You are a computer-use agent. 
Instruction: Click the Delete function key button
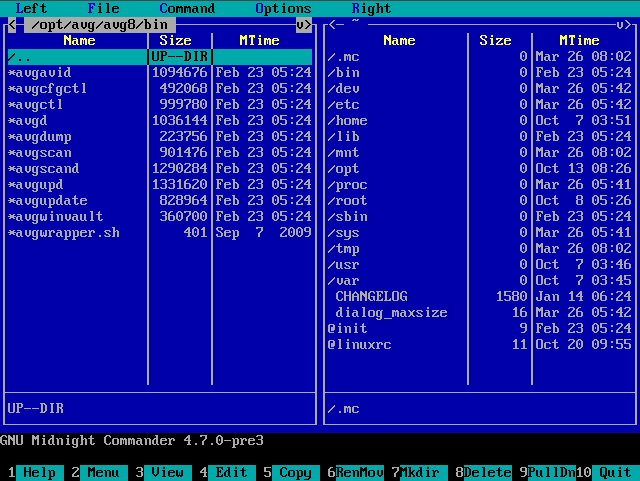tap(488, 472)
